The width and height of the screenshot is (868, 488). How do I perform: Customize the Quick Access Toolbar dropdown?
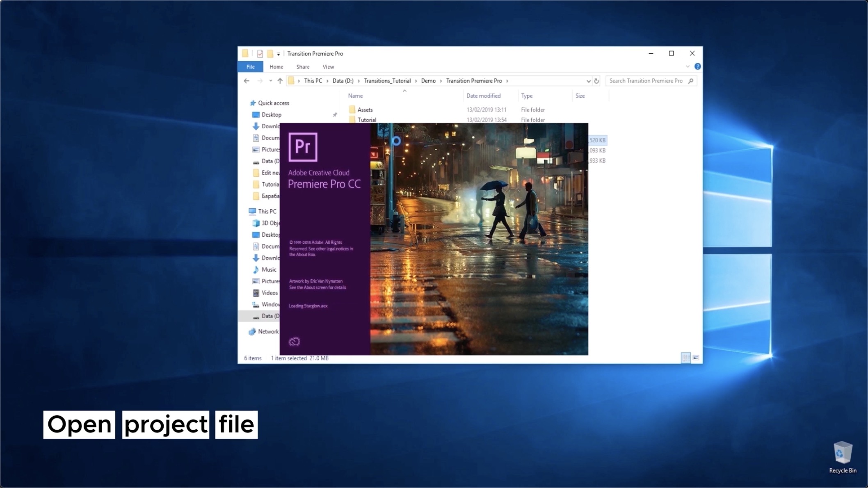pos(279,54)
